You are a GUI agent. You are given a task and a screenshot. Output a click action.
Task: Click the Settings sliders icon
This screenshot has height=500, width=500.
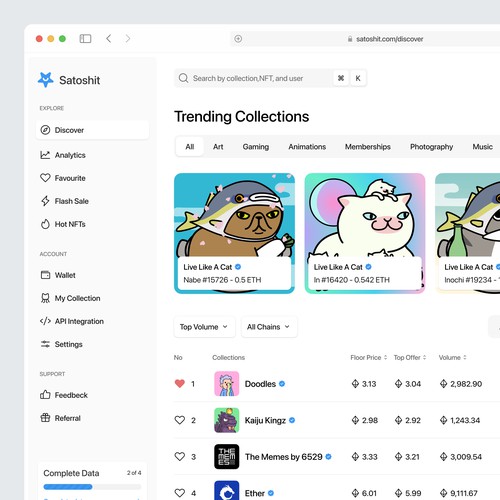click(45, 344)
